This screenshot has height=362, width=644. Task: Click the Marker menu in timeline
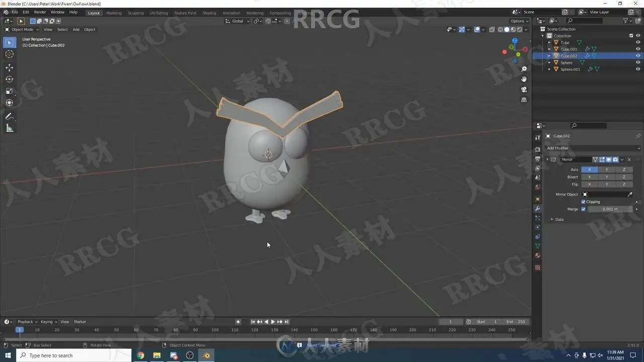pyautogui.click(x=80, y=322)
